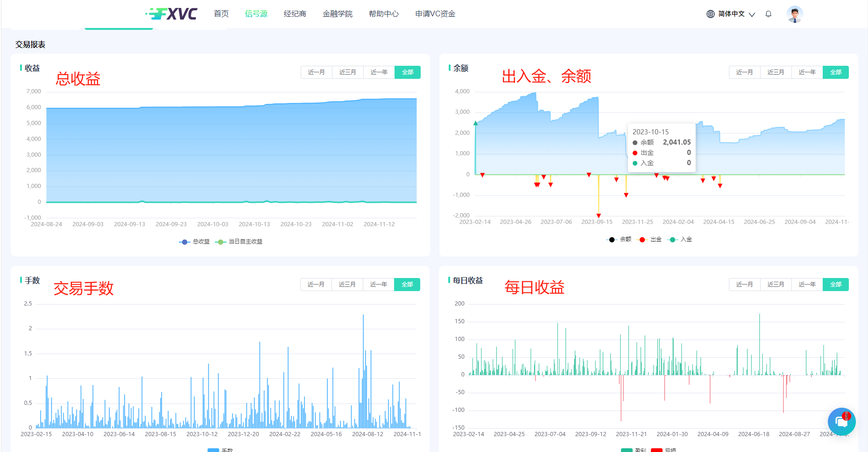This screenshot has height=452, width=868.
Task: Select 全部 in the 收益 chart
Action: (408, 72)
